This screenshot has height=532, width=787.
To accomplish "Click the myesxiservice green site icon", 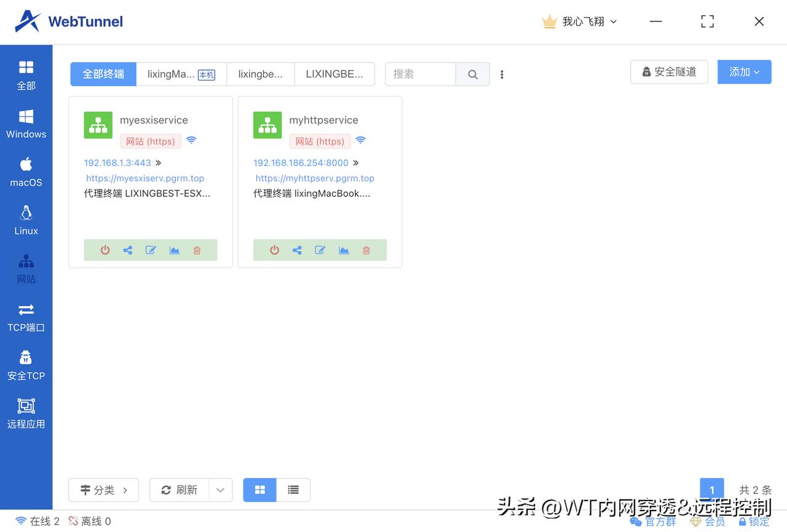I will [98, 125].
